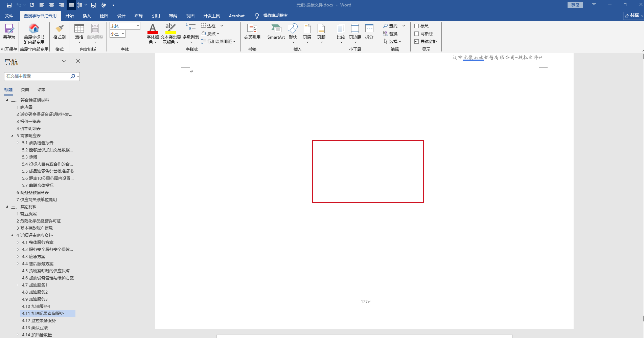
Task: Open the 表格 table tool
Action: (79, 33)
